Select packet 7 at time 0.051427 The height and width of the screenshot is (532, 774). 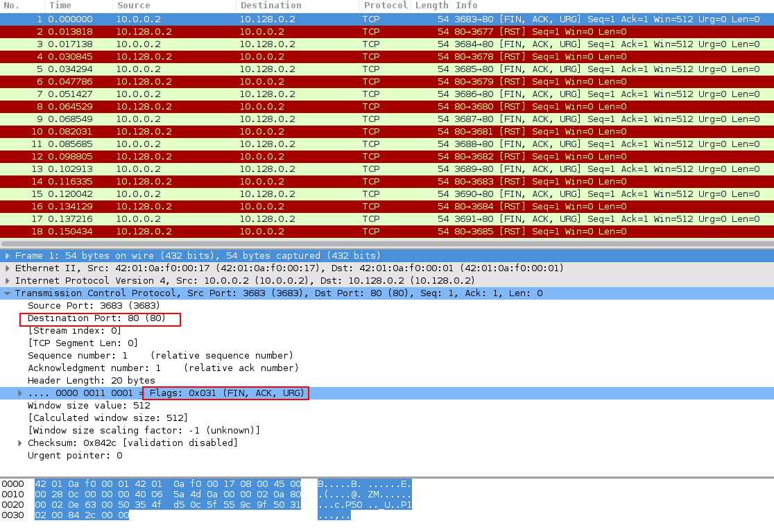[387, 94]
